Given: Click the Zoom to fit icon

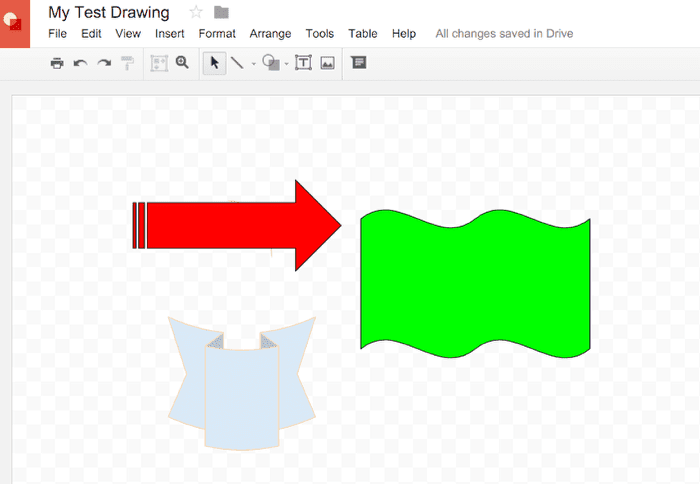Looking at the screenshot, I should (x=159, y=63).
